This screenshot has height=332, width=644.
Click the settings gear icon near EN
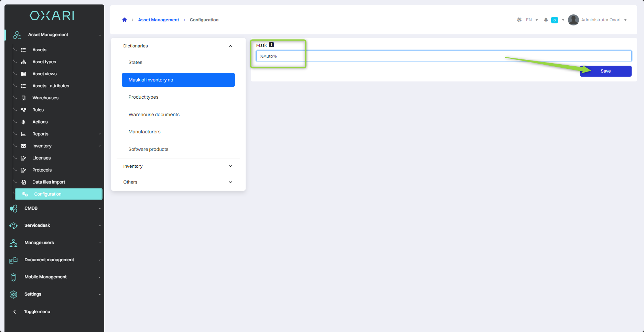pyautogui.click(x=519, y=20)
